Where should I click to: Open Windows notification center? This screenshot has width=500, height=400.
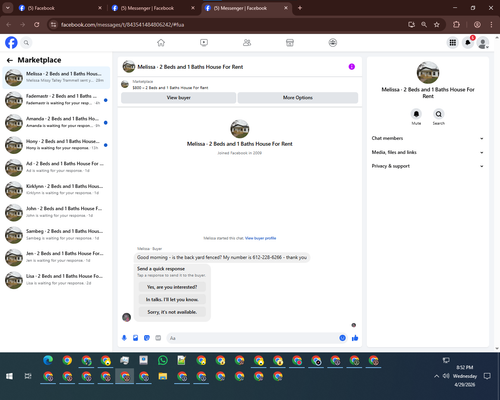click(487, 376)
